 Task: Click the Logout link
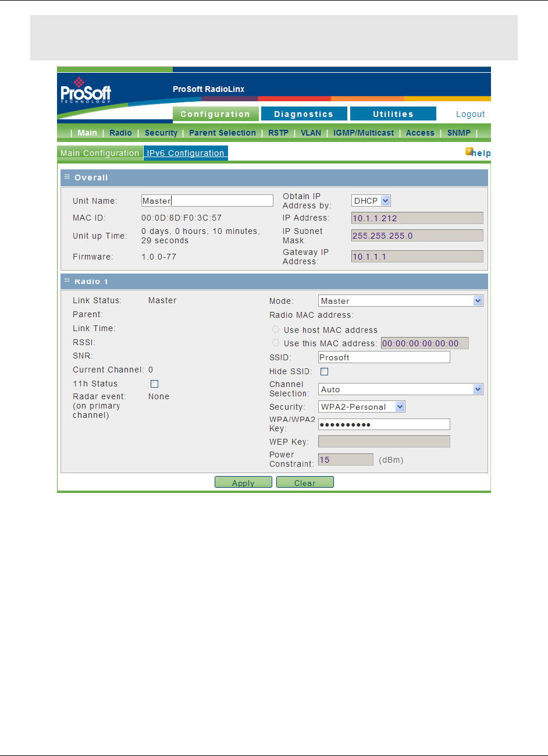(470, 115)
